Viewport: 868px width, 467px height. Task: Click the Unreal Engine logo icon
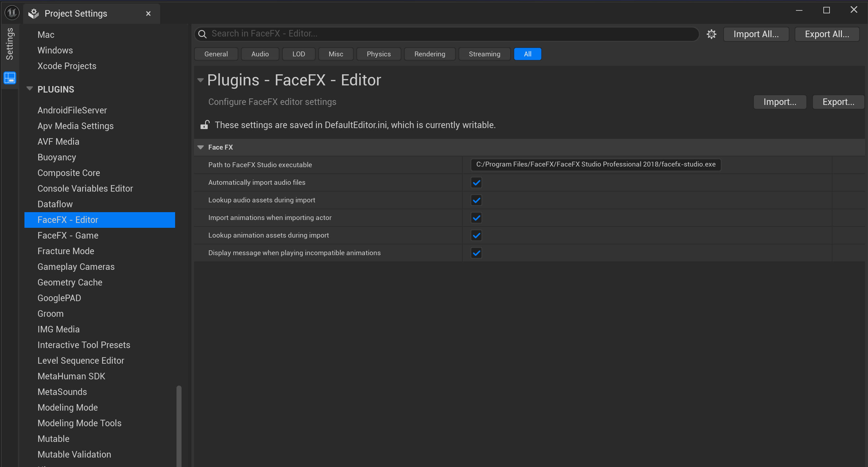click(x=12, y=13)
